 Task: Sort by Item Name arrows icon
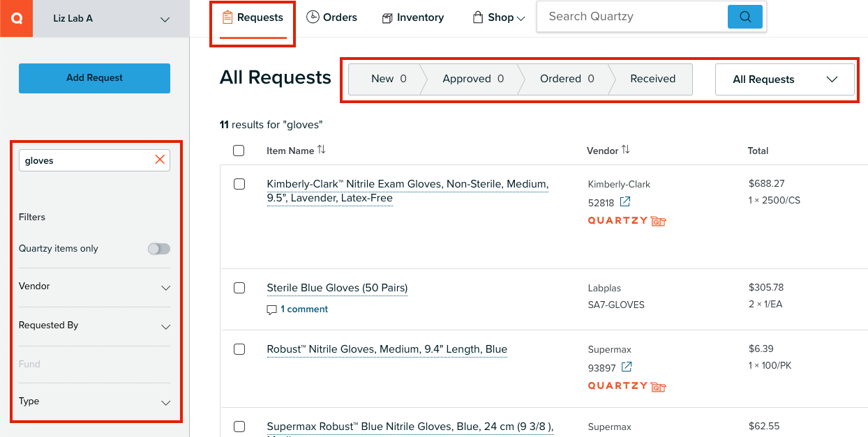click(x=321, y=150)
